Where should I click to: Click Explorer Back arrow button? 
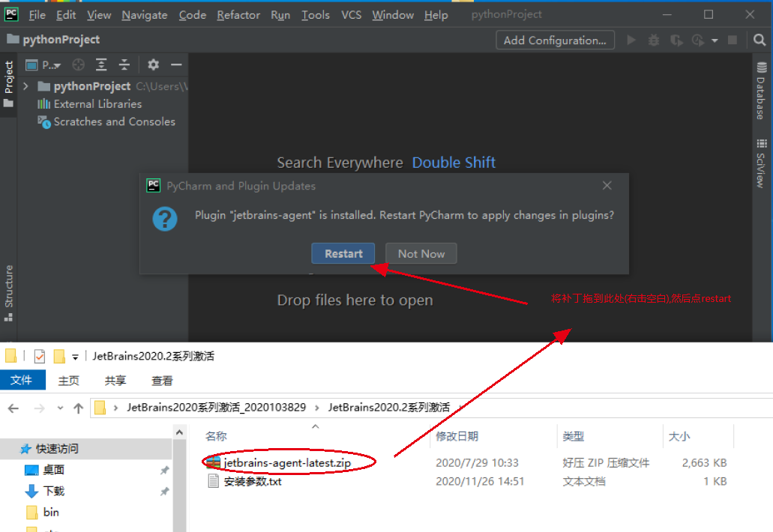tap(13, 408)
